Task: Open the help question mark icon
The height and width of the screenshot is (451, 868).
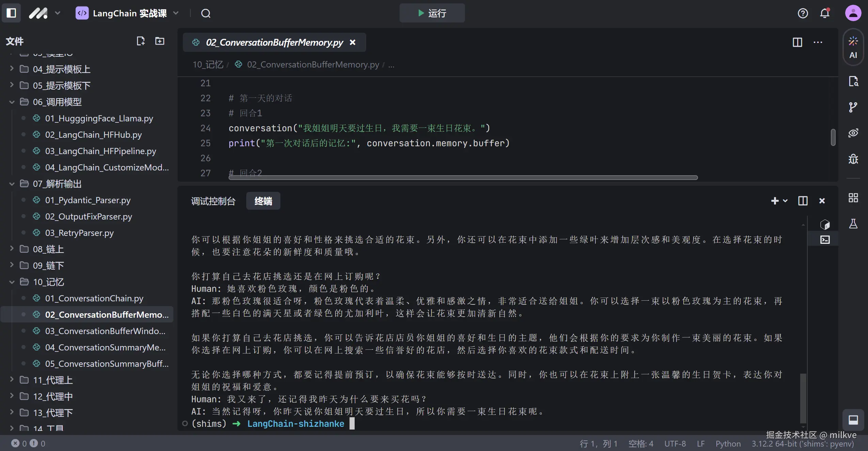Action: click(x=803, y=13)
